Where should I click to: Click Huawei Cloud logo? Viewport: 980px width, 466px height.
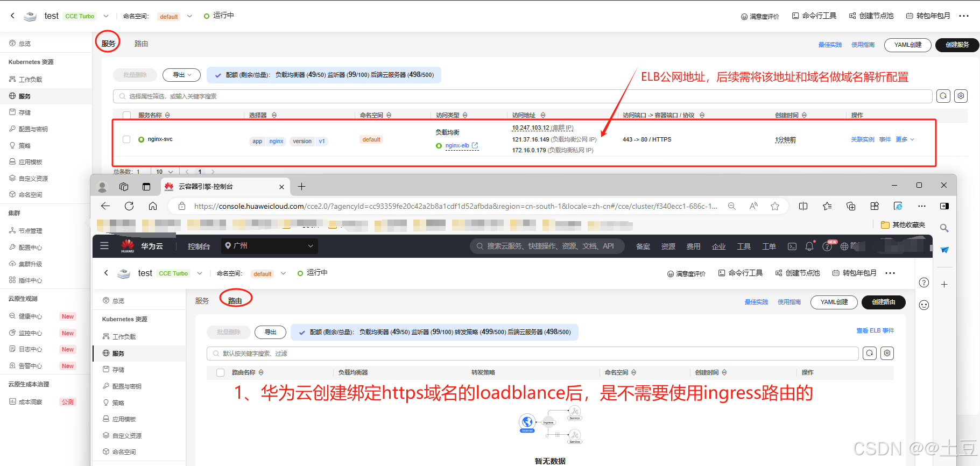pyautogui.click(x=128, y=246)
